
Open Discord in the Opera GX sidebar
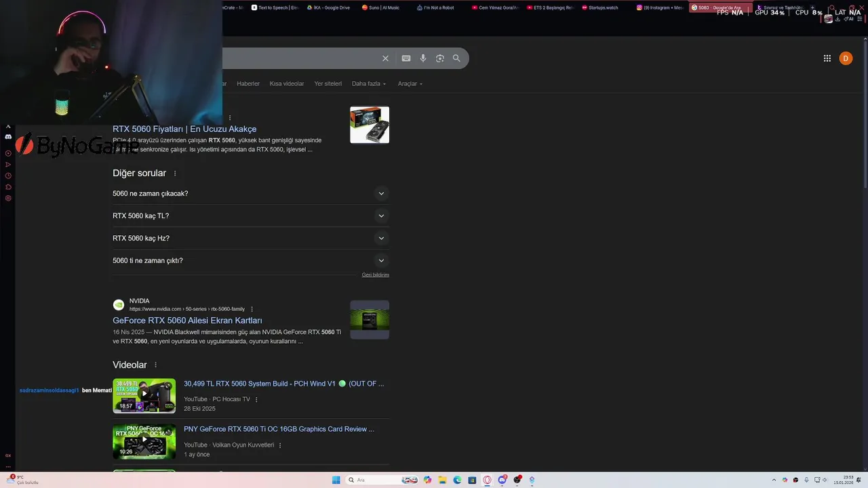(x=8, y=136)
